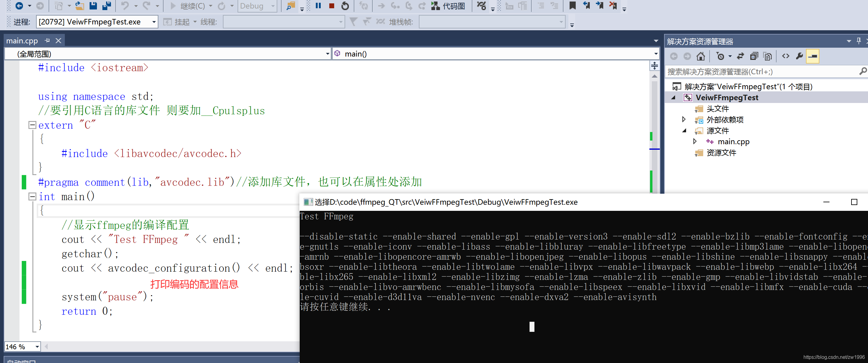Click the Save All multi-disk icon

107,6
